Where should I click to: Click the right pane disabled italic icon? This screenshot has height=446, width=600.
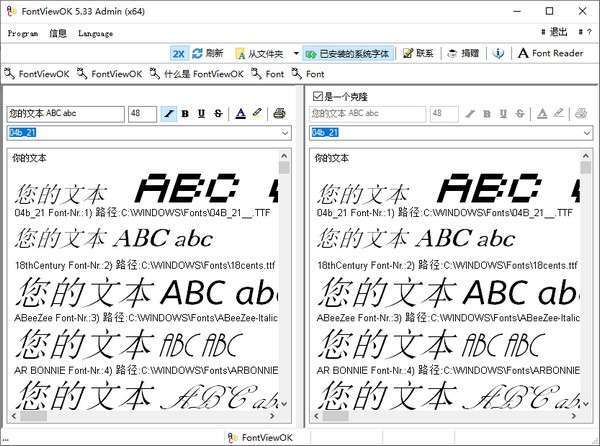(470, 114)
